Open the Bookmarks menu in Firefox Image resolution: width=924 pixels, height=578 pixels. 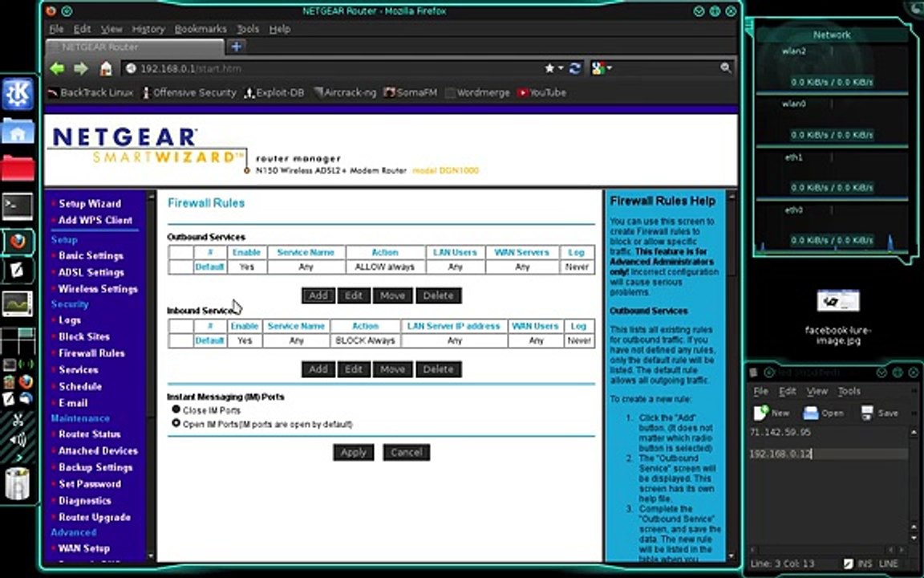coord(201,29)
